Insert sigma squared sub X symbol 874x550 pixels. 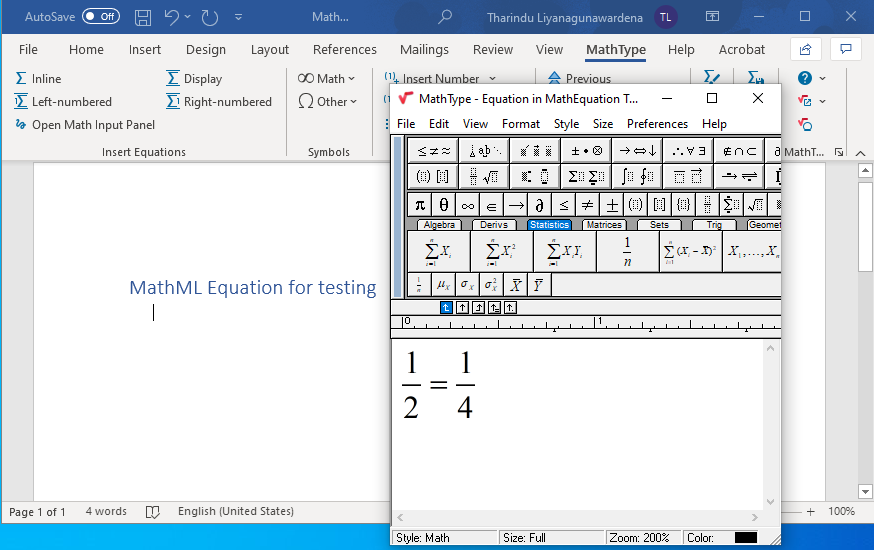tap(492, 285)
